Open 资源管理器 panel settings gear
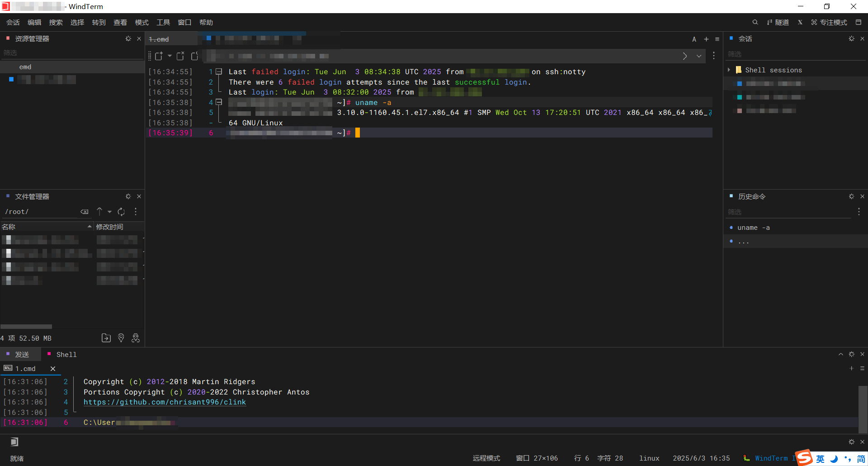The width and height of the screenshot is (868, 466). [128, 39]
